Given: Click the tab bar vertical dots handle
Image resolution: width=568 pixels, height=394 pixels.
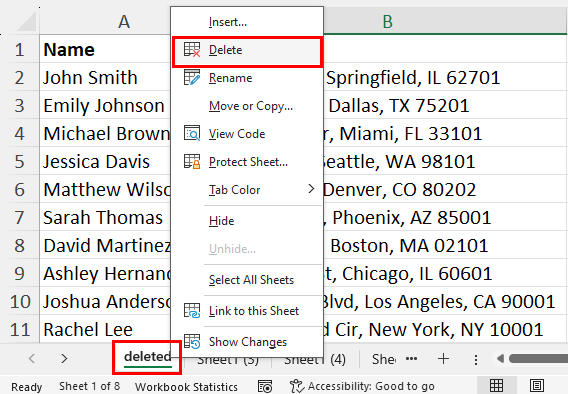Looking at the screenshot, I should click(x=476, y=360).
